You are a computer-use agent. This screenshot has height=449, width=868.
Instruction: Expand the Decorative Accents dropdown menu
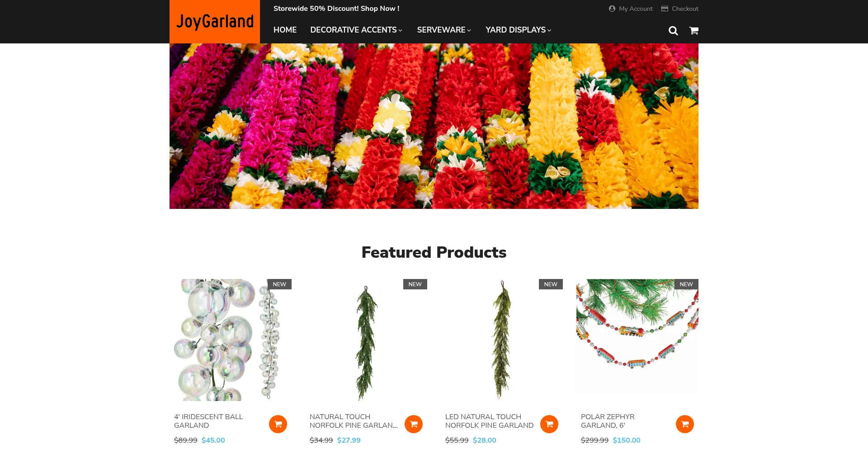[356, 30]
